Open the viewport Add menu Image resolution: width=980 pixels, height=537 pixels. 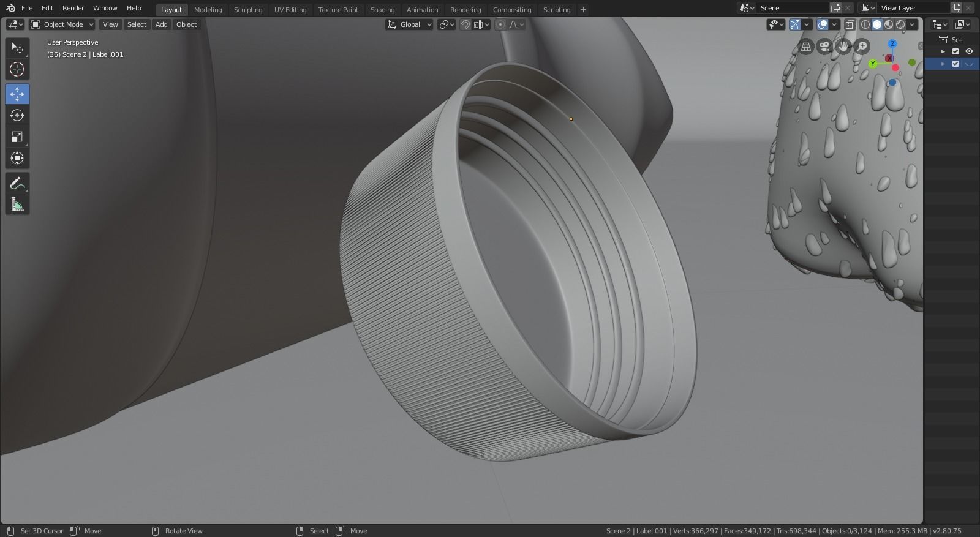coord(161,24)
